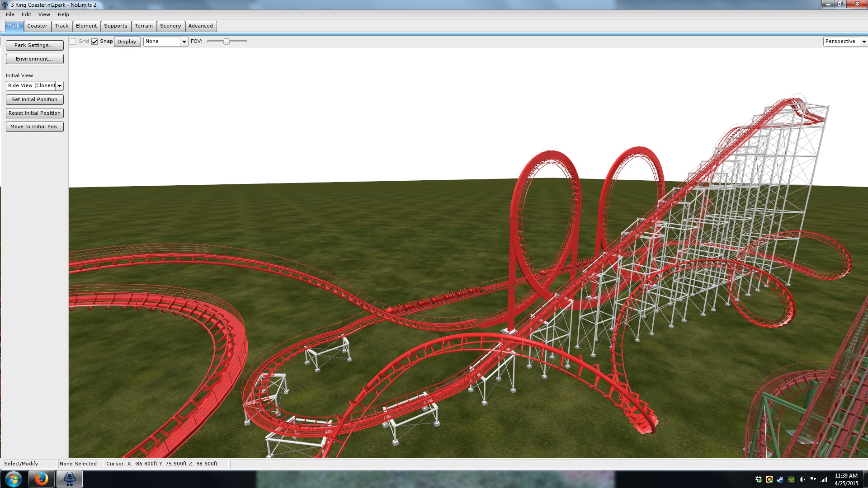Click the network signal tray icon
This screenshot has height=488, width=868.
[x=824, y=479]
